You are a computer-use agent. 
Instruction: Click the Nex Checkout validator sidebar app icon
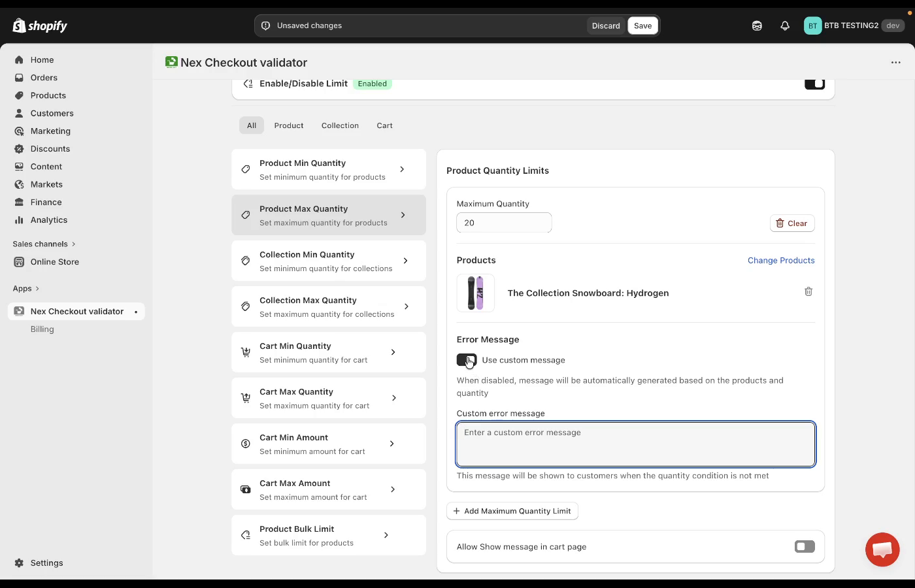[x=19, y=311]
